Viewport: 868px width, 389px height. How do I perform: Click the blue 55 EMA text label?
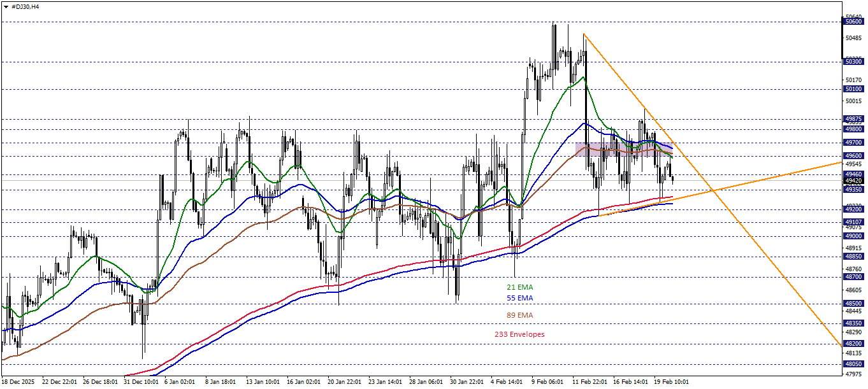tap(519, 298)
